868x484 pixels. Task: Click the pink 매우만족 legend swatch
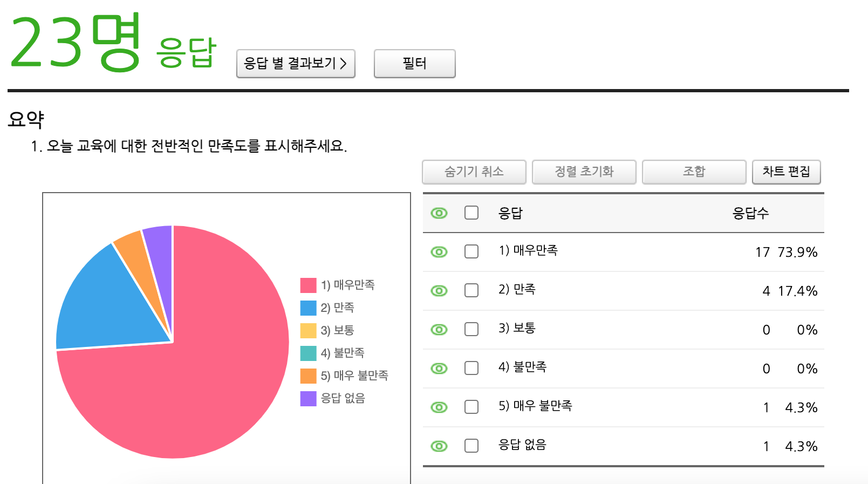pyautogui.click(x=308, y=285)
